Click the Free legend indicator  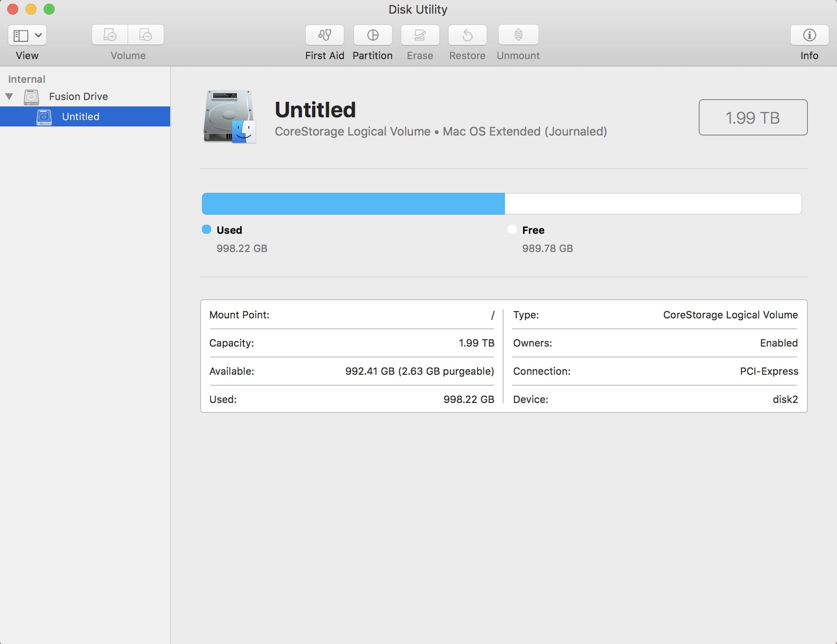[x=533, y=230]
